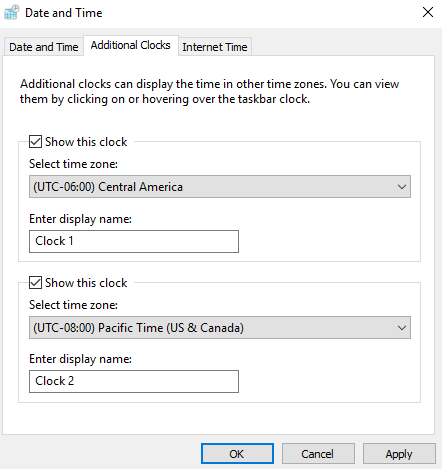Viewport: 442px width, 469px height.
Task: Select the Additional Clocks tab
Action: [x=131, y=45]
